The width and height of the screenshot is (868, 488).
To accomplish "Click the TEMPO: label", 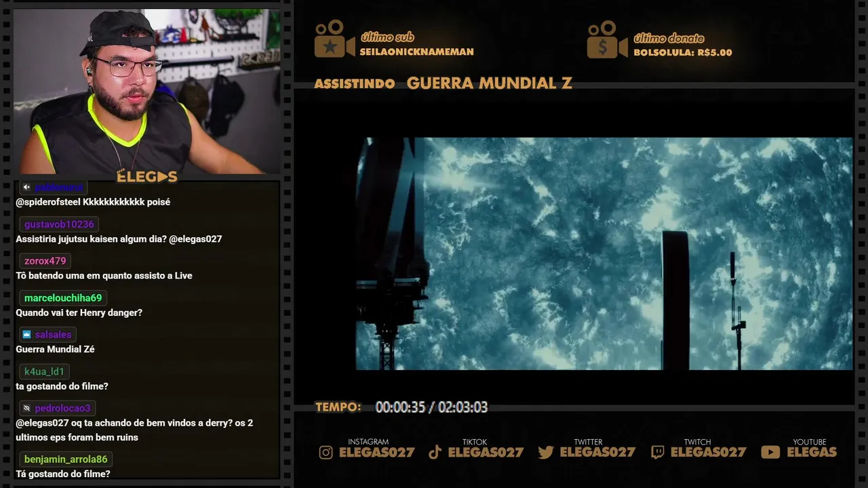I will click(x=338, y=407).
